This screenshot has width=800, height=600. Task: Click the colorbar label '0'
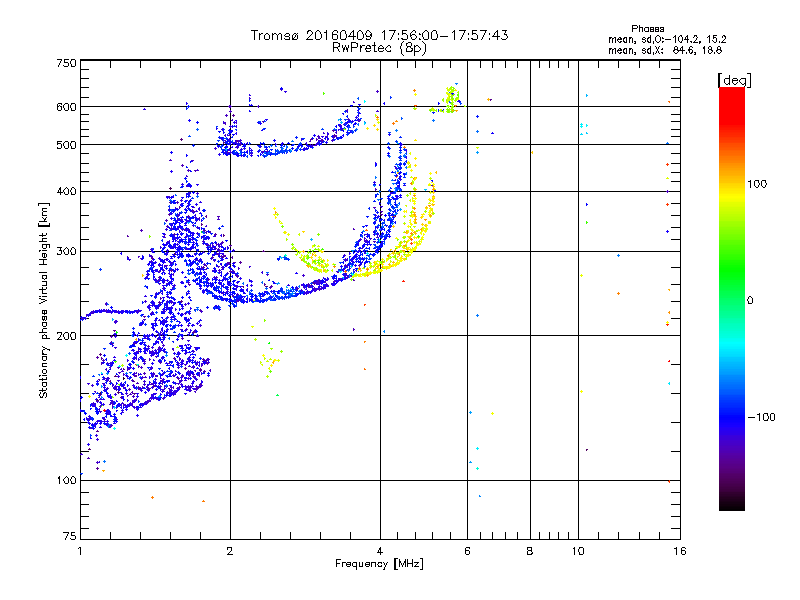[x=750, y=301]
